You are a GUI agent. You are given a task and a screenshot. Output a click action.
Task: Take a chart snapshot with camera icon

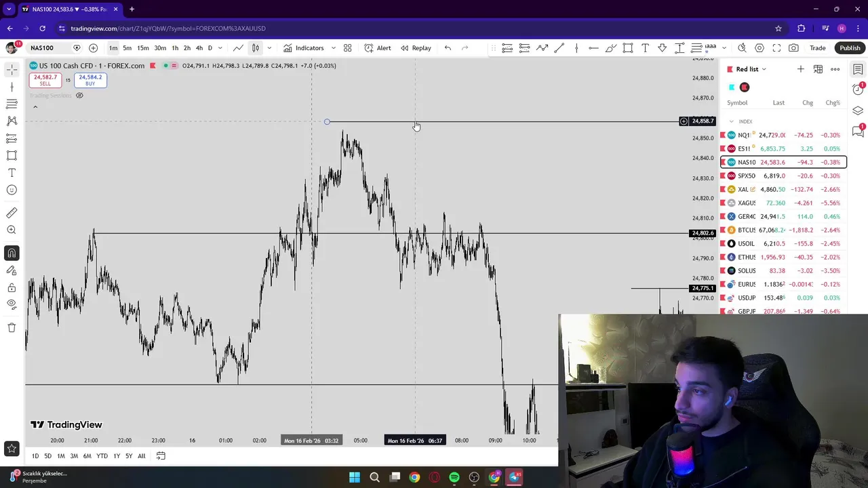point(793,48)
